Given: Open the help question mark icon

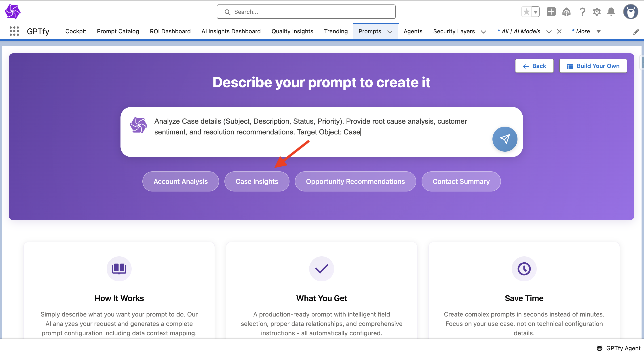Looking at the screenshot, I should pyautogui.click(x=582, y=12).
